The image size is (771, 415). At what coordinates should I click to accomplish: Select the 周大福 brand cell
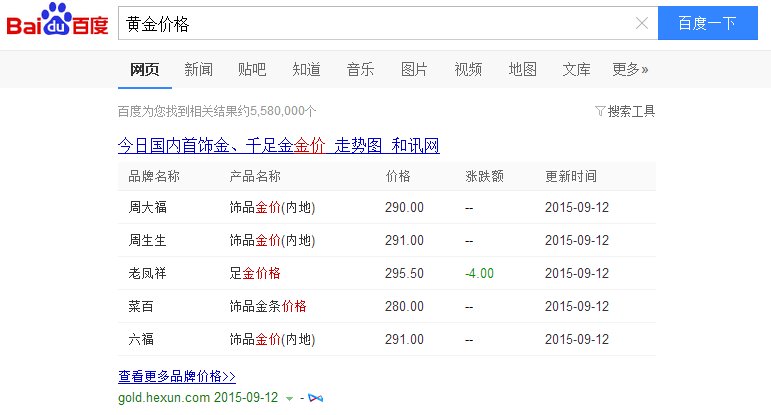point(148,208)
